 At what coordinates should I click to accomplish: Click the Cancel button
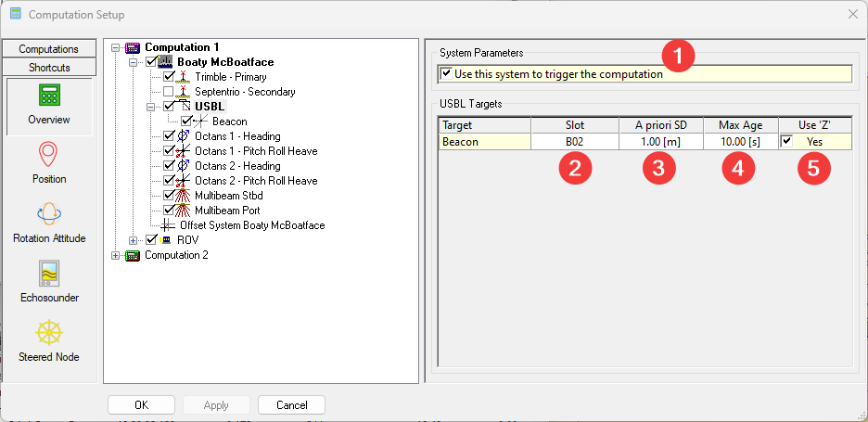click(291, 404)
